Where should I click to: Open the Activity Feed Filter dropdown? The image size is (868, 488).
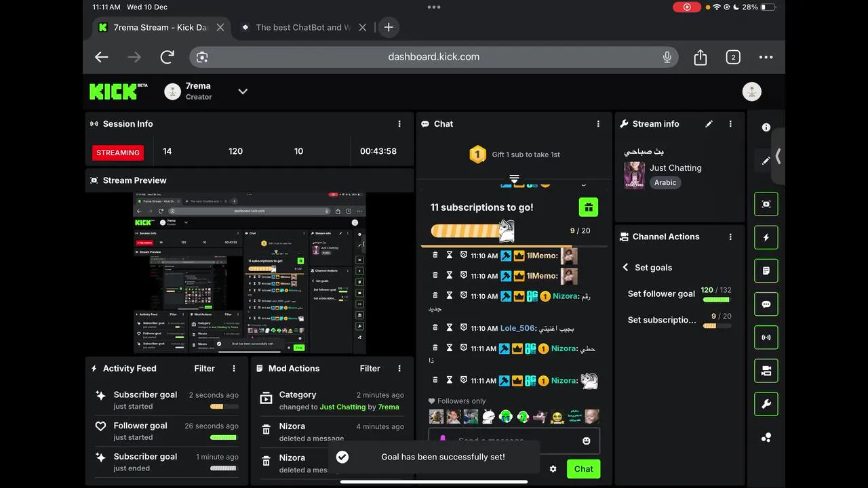click(x=204, y=369)
